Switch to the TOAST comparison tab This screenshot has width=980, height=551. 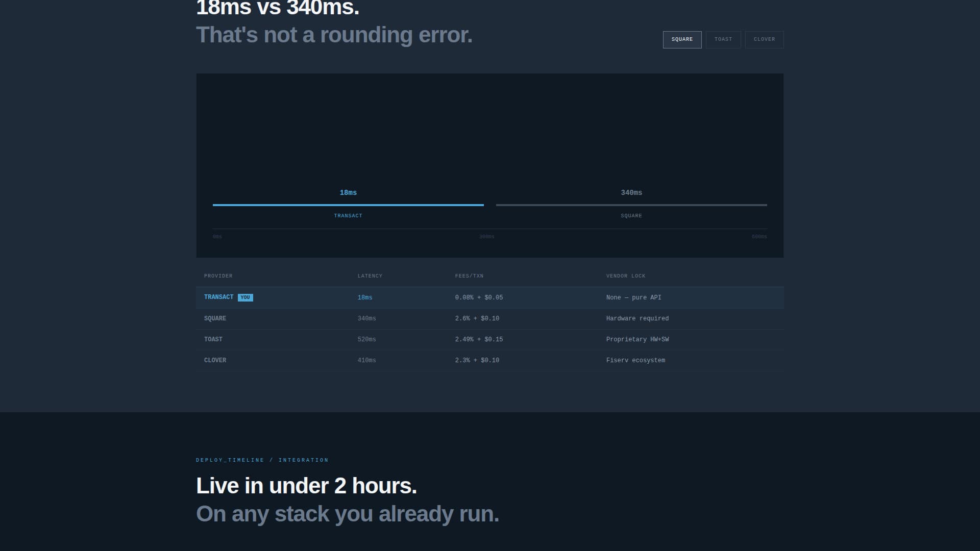click(723, 39)
